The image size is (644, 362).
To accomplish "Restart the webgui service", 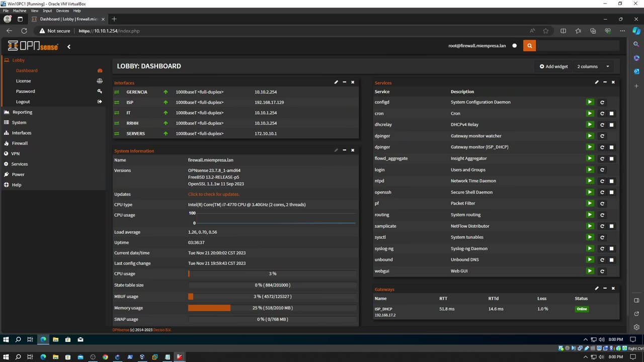I will (x=602, y=271).
